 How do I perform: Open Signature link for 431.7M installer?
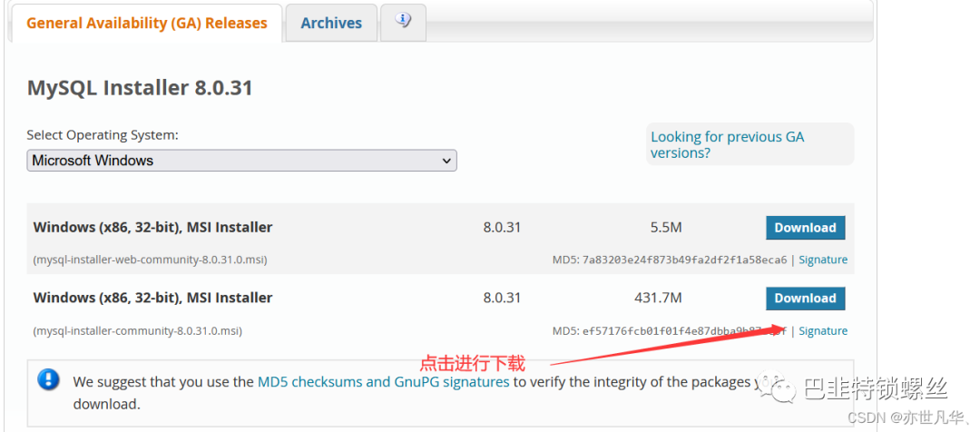(823, 330)
